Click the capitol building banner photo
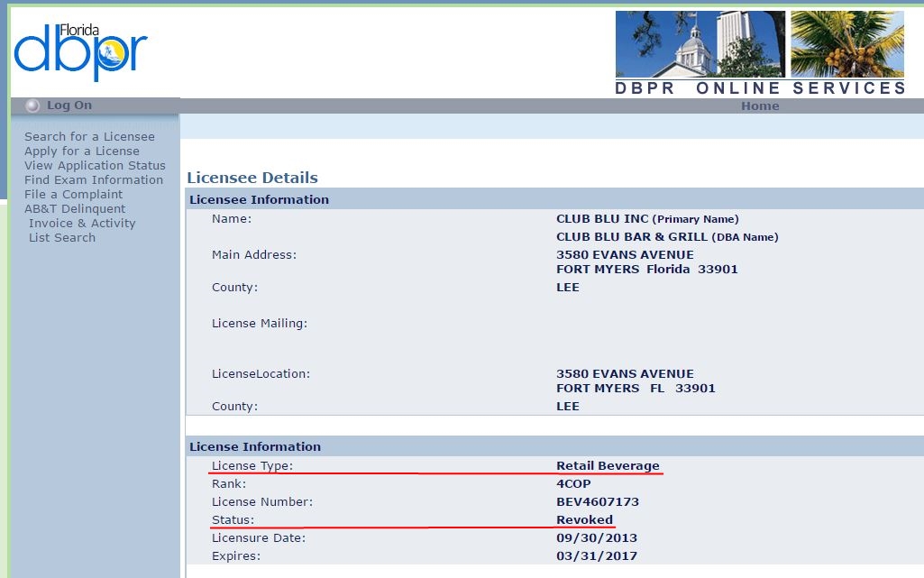Image resolution: width=924 pixels, height=578 pixels. 700,44
